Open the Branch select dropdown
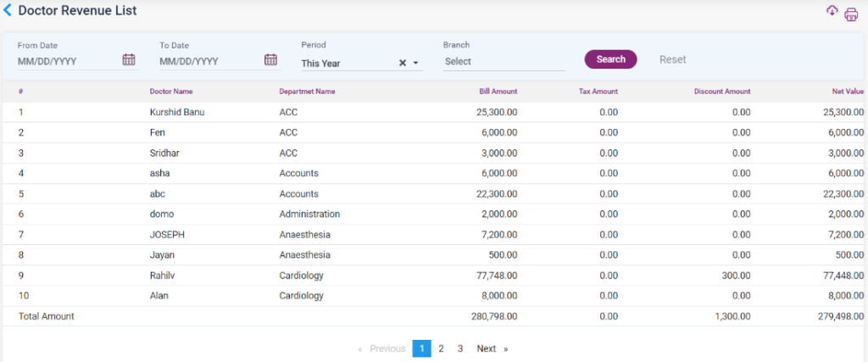This screenshot has width=868, height=362. click(x=504, y=62)
